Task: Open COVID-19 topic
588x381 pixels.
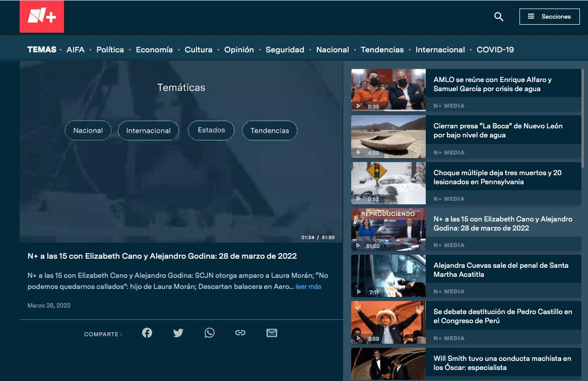Action: point(495,49)
